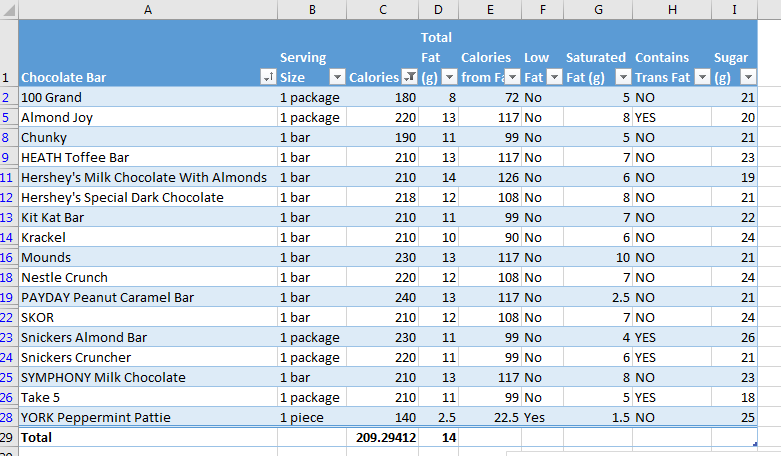Image resolution: width=781 pixels, height=456 pixels.
Task: Click the Total Fat total cell showing 14
Action: click(x=440, y=437)
